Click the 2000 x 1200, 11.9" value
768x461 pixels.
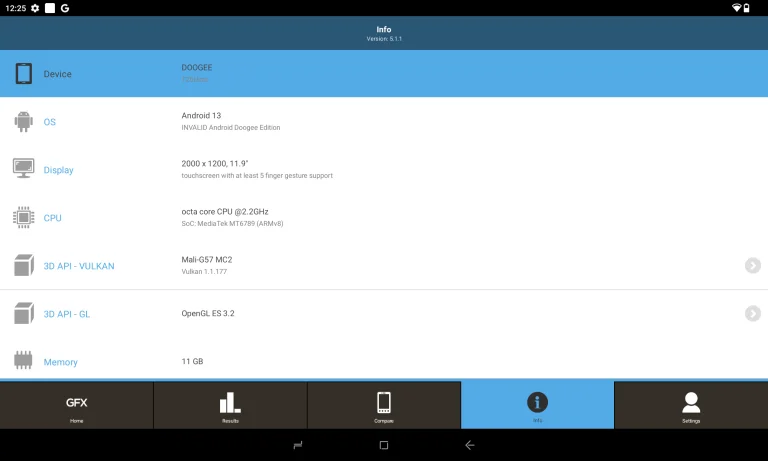(215, 164)
